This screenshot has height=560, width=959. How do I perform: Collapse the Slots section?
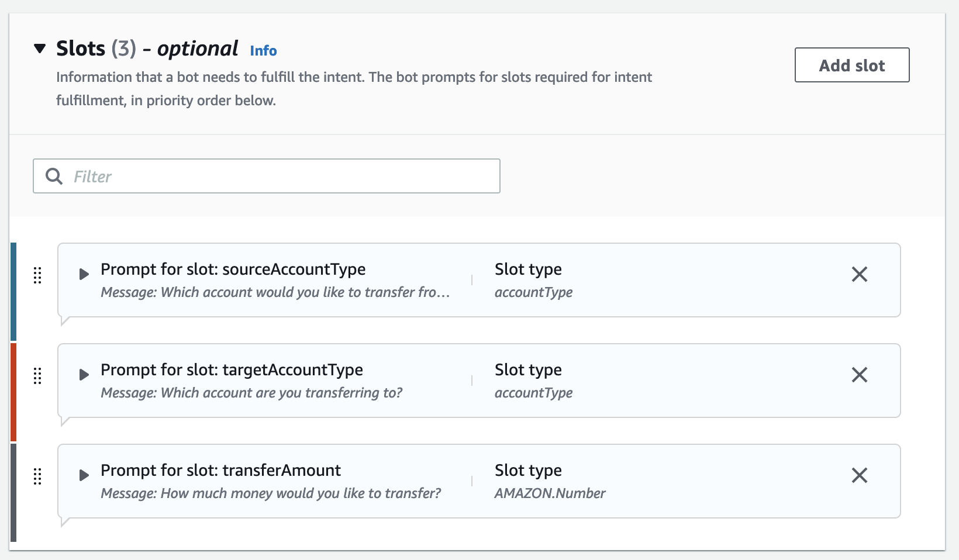pyautogui.click(x=40, y=49)
